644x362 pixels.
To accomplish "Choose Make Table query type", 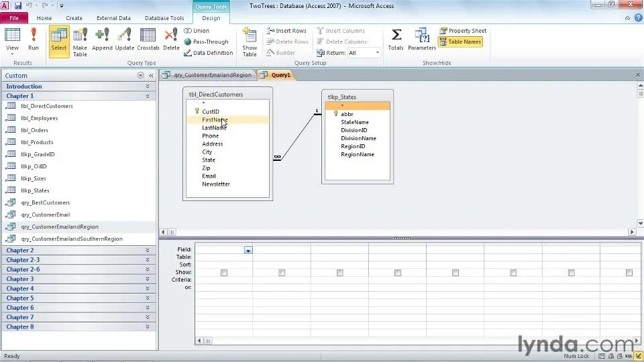I will coord(80,42).
